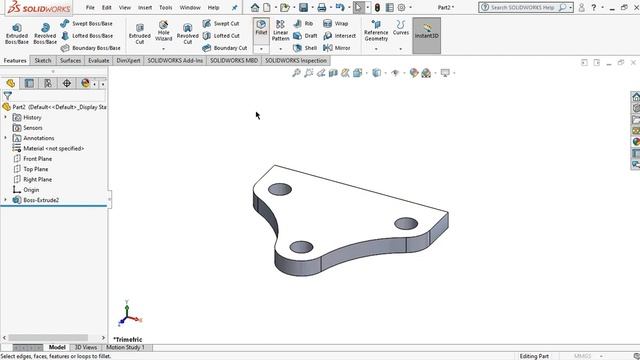The width and height of the screenshot is (640, 360).
Task: Open the Tools menu
Action: [165, 7]
